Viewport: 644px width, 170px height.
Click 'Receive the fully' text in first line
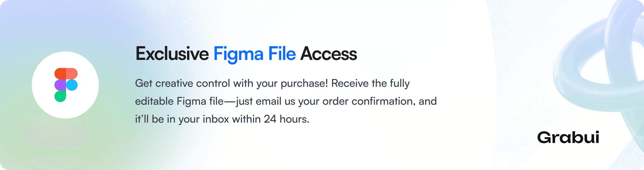click(370, 83)
